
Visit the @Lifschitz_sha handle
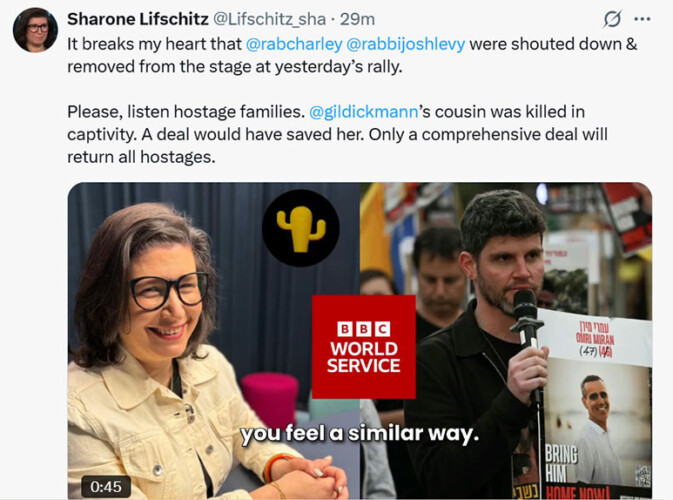[x=269, y=19]
